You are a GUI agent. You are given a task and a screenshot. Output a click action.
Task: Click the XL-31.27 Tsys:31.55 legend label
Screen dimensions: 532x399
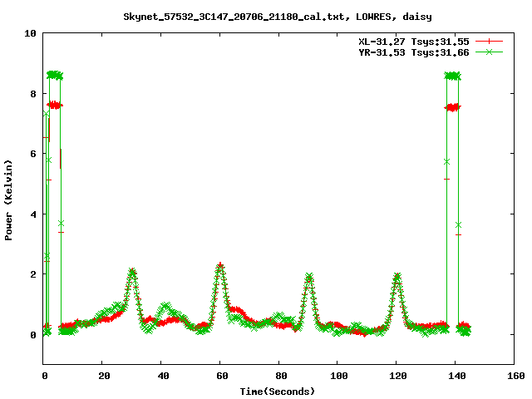coord(414,42)
